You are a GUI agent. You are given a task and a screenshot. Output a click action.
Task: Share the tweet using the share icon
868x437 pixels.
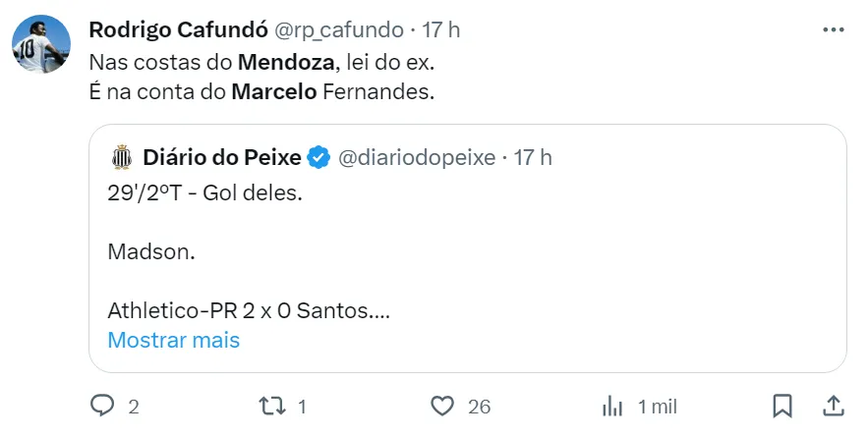click(832, 406)
